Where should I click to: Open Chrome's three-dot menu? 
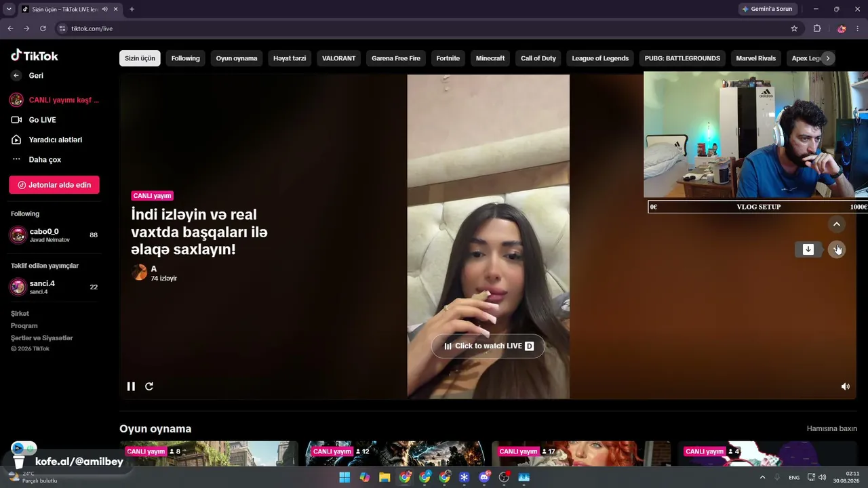tap(858, 28)
